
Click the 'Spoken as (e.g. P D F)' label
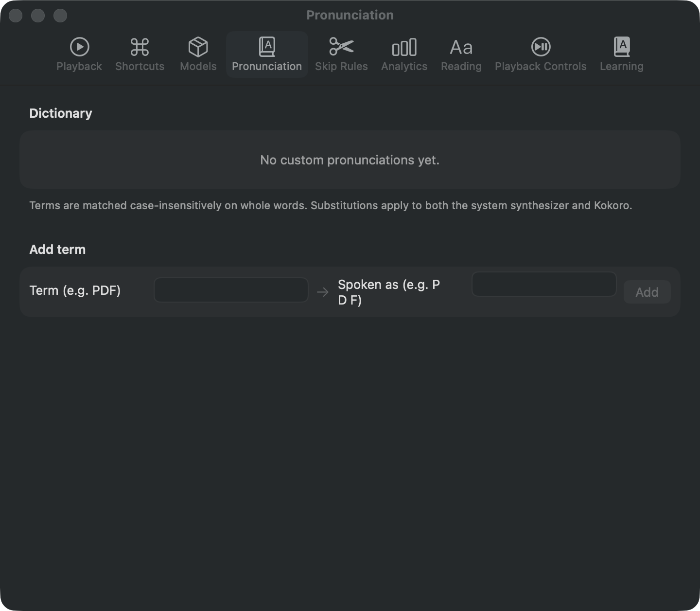point(389,292)
